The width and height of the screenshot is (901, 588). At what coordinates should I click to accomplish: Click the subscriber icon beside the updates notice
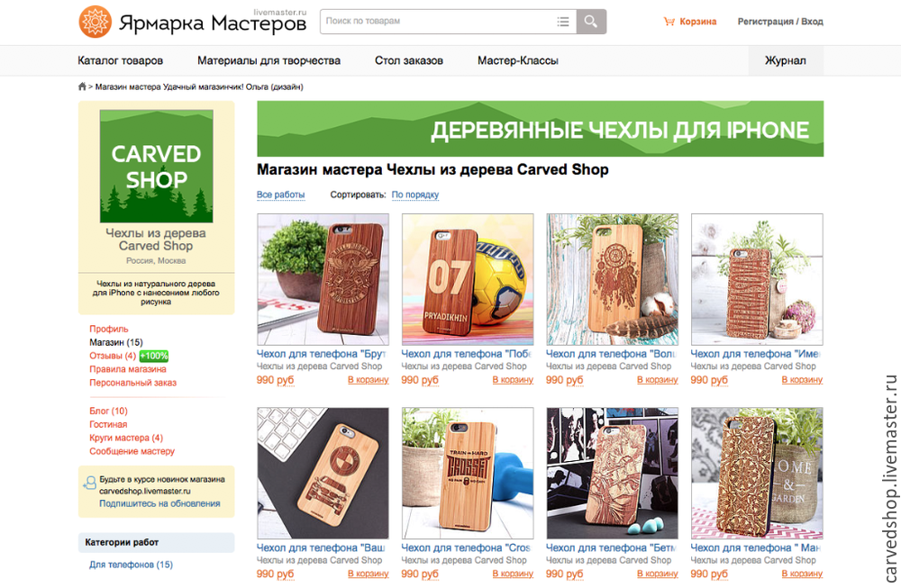pyautogui.click(x=89, y=483)
